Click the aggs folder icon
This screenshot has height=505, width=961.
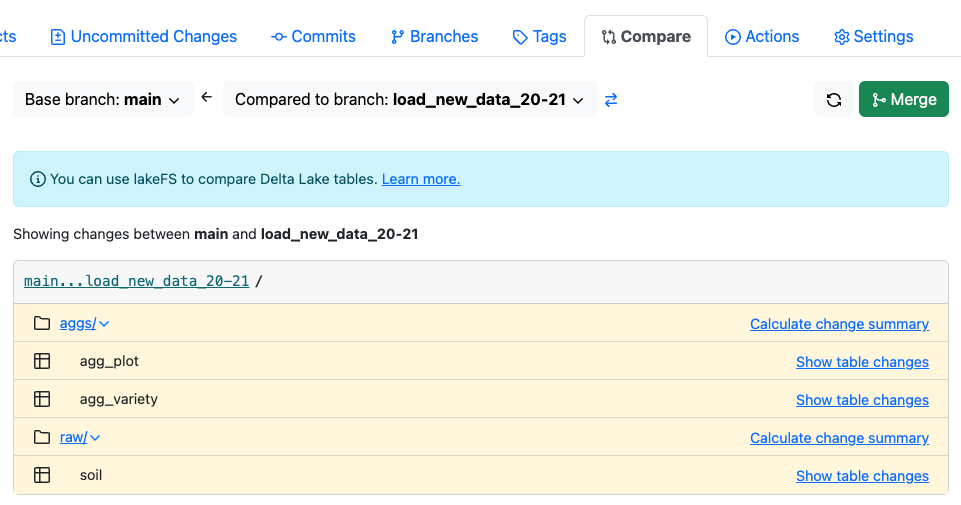[42, 323]
